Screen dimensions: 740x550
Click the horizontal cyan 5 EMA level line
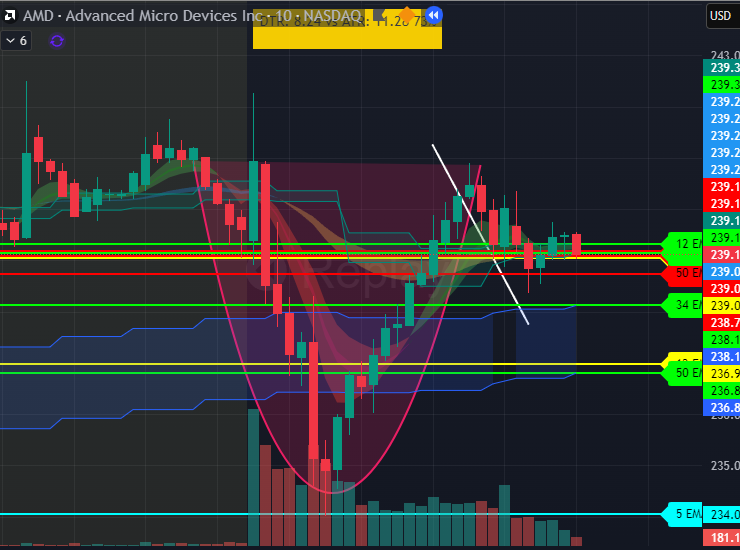tap(330, 514)
